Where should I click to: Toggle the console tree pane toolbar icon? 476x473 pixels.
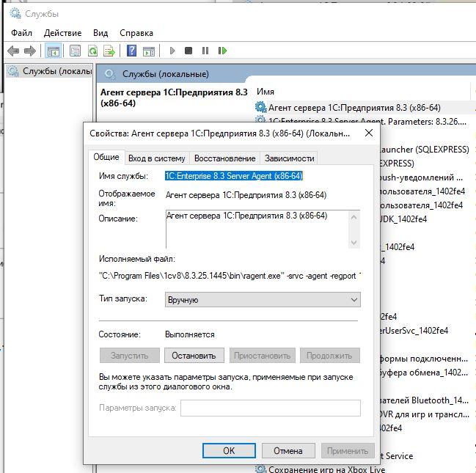[x=54, y=51]
